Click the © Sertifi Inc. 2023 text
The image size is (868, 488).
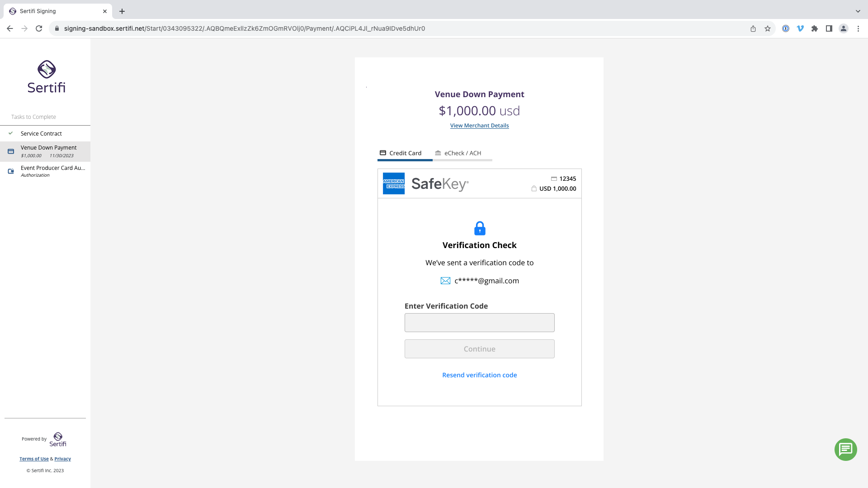tap(45, 470)
